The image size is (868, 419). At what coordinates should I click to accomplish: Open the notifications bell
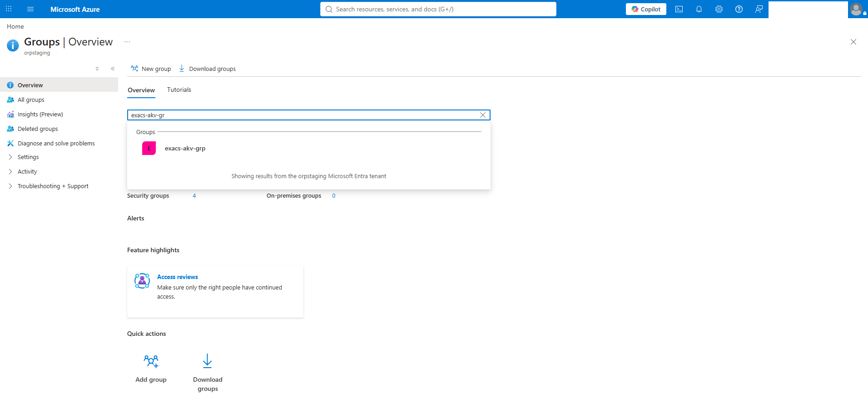(699, 9)
